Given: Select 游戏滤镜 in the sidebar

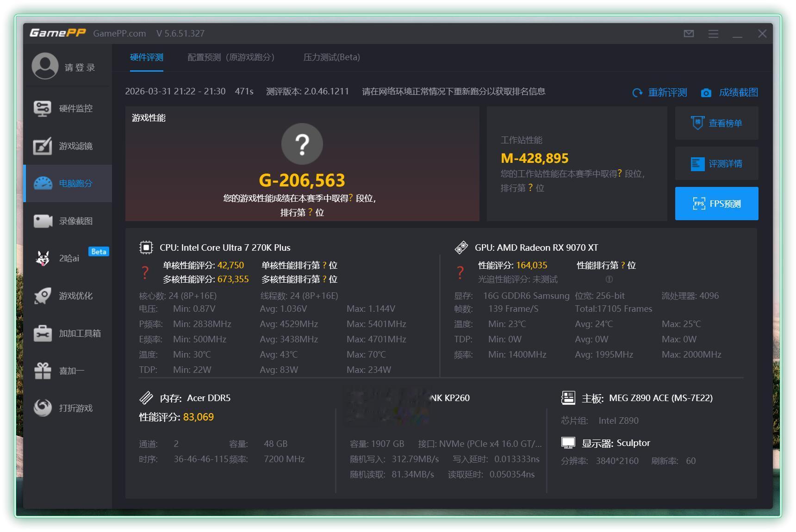Looking at the screenshot, I should pyautogui.click(x=68, y=146).
